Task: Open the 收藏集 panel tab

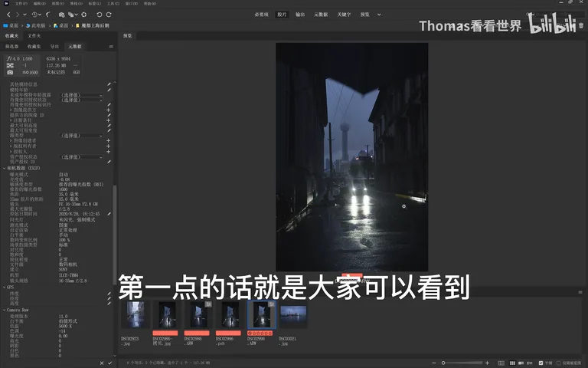Action: tap(34, 47)
